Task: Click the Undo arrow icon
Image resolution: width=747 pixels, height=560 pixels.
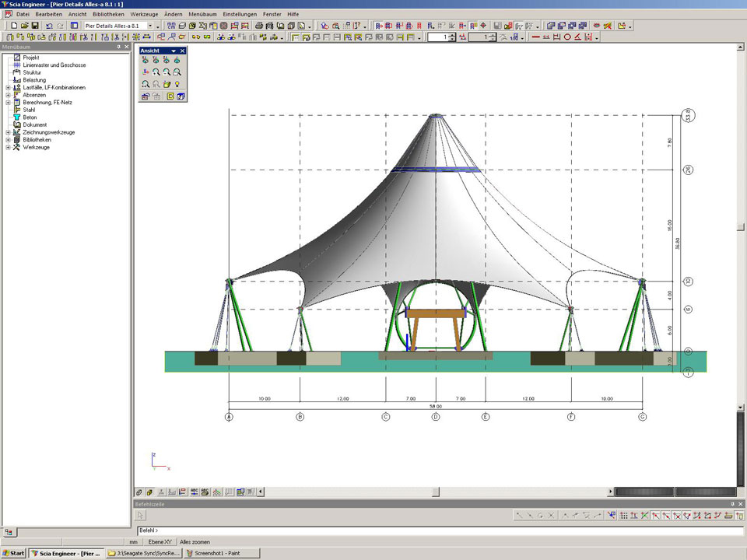Action: pyautogui.click(x=50, y=26)
